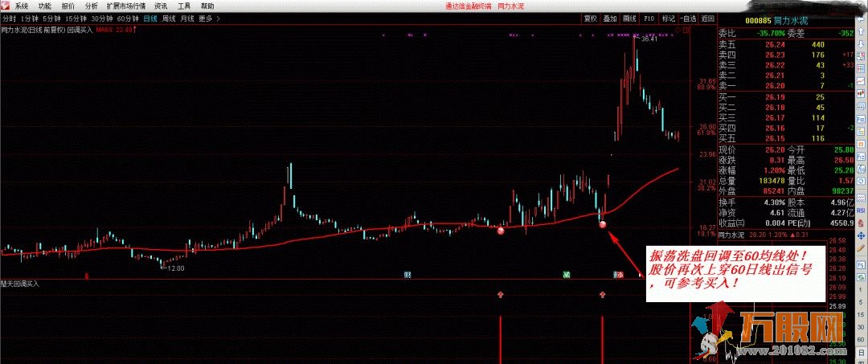Click the indicator wave sidebar icon
The width and height of the screenshot is (868, 364).
click(x=861, y=198)
